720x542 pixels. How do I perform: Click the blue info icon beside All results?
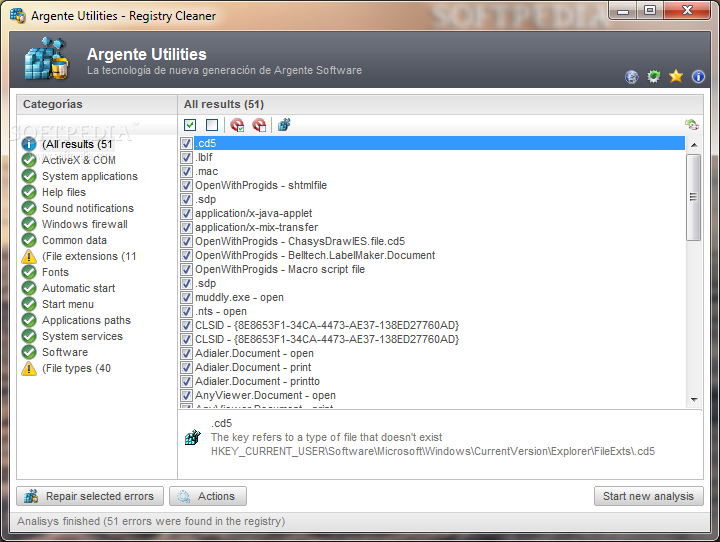coord(29,144)
